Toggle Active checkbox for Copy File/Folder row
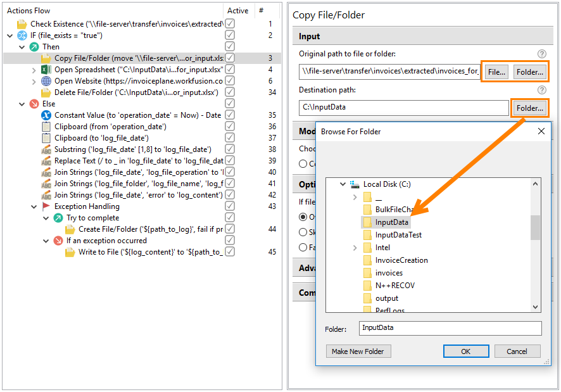Image resolution: width=561 pixels, height=392 pixels. coord(230,58)
